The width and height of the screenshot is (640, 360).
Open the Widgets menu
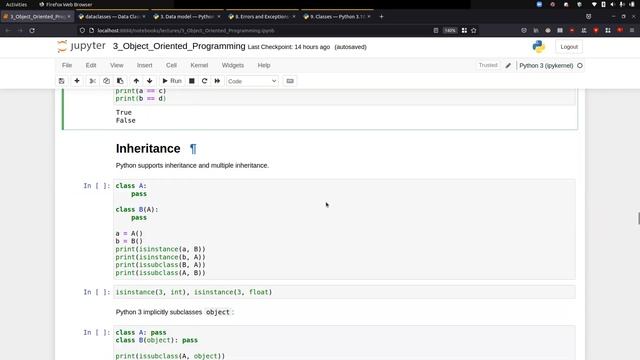pos(233,65)
